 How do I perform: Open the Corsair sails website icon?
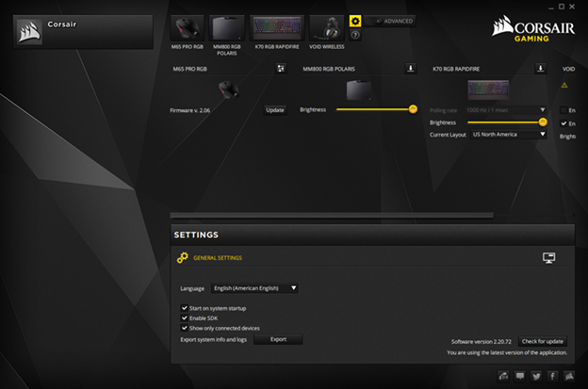point(569,376)
